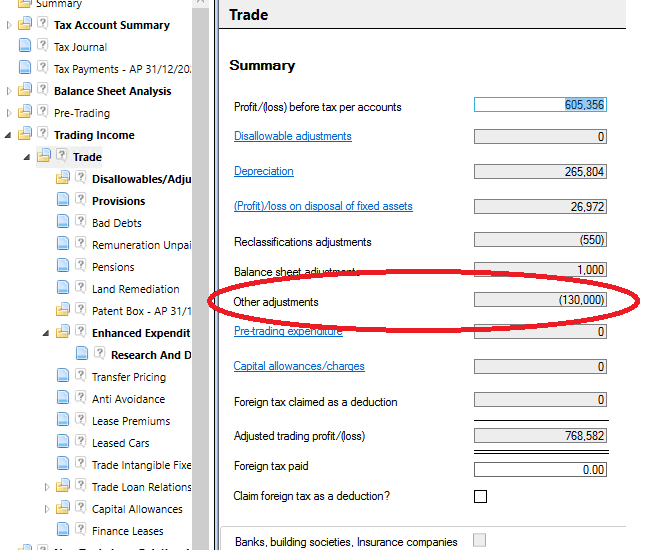This screenshot has width=649, height=550.
Task: Click the Foreign tax paid field
Action: (x=540, y=469)
